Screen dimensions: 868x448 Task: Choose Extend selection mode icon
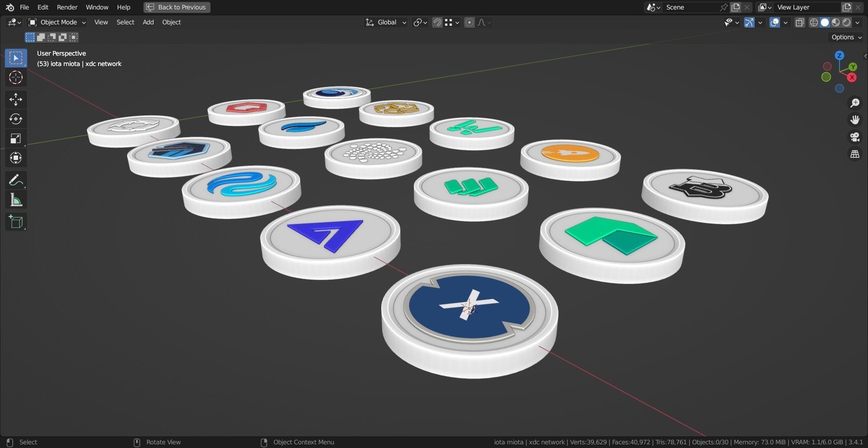[x=41, y=37]
